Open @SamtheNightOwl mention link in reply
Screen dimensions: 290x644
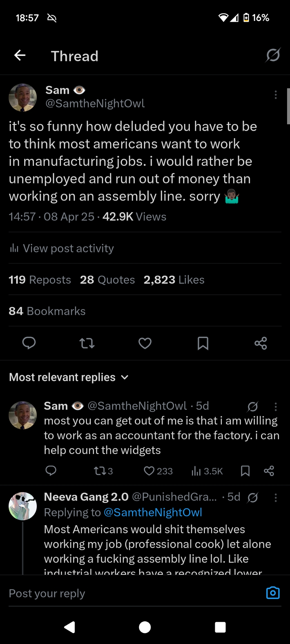tap(153, 512)
